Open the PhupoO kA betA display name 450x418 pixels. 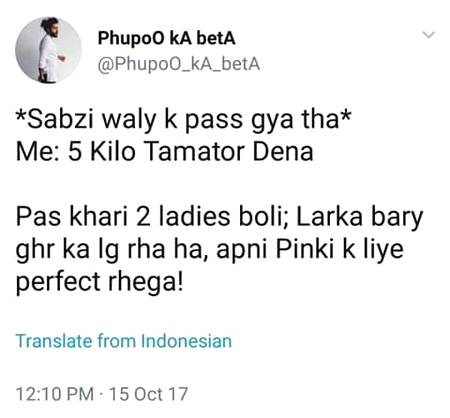(166, 39)
